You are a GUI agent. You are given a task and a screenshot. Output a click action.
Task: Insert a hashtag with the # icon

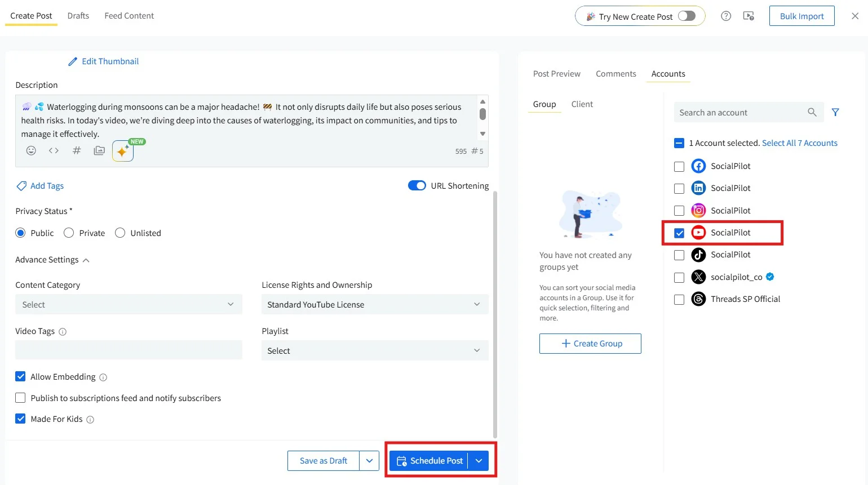click(x=77, y=150)
